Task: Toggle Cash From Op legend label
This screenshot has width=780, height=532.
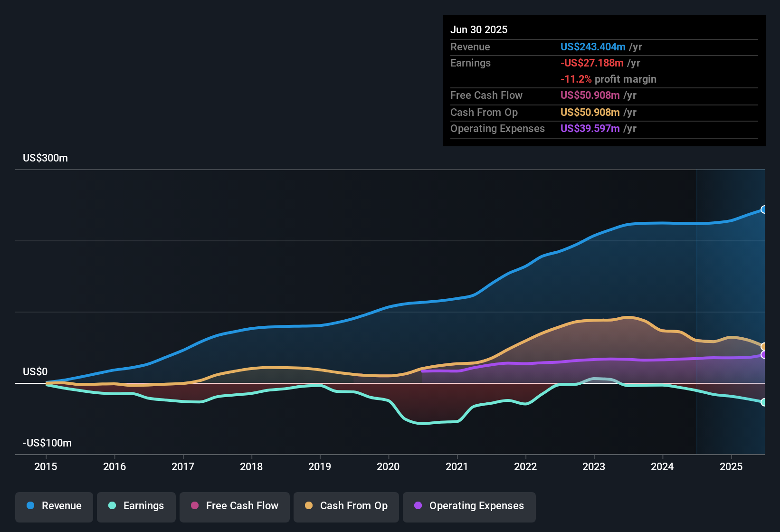Action: [x=353, y=505]
